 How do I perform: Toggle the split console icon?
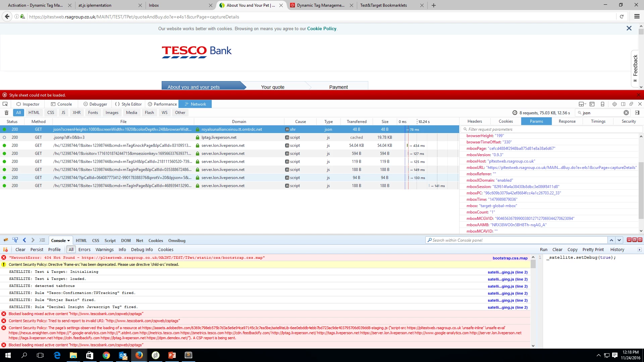(x=592, y=104)
